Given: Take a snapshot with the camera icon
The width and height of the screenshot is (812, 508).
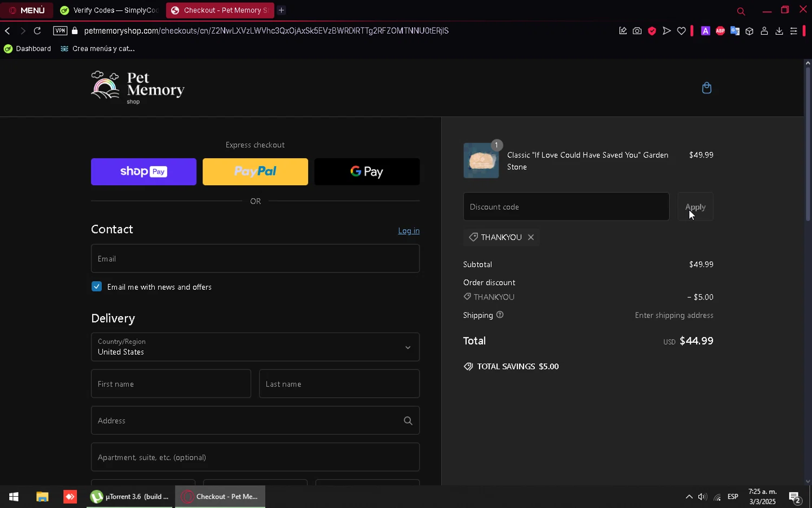Looking at the screenshot, I should 637,31.
